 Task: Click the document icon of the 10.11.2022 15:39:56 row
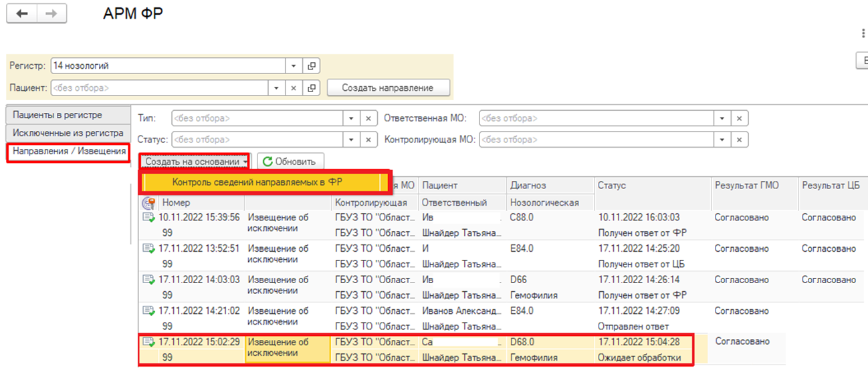pos(148,218)
